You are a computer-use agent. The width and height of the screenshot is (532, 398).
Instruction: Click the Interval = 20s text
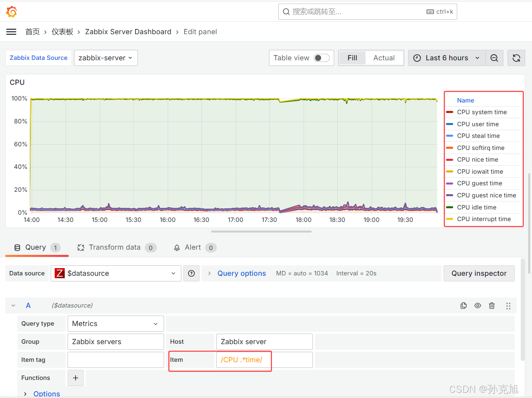pos(356,273)
